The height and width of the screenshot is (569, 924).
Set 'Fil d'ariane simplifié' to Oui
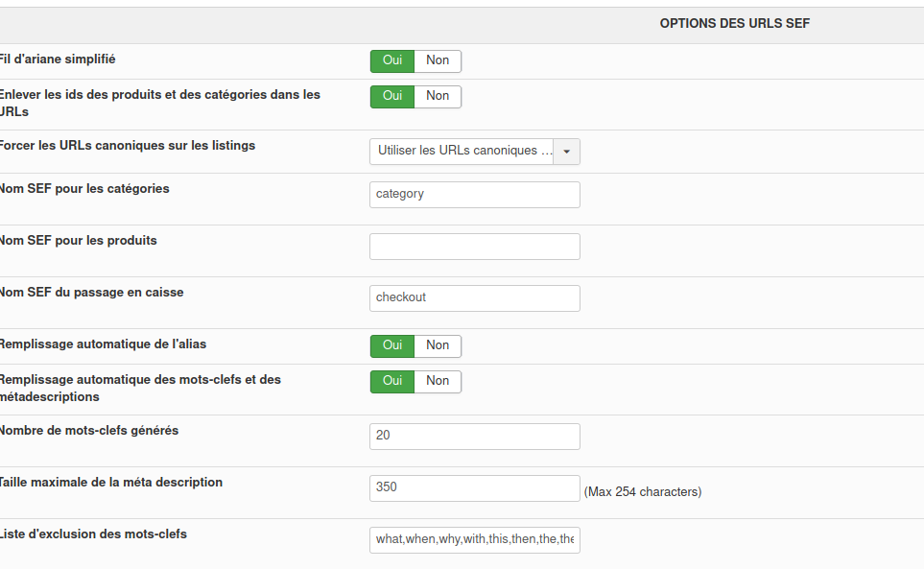(392, 60)
